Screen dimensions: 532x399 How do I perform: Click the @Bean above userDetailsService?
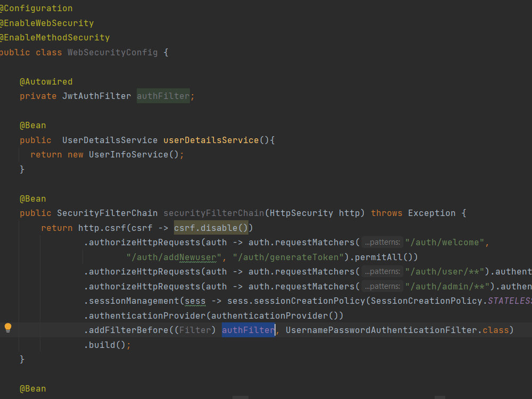(x=33, y=126)
